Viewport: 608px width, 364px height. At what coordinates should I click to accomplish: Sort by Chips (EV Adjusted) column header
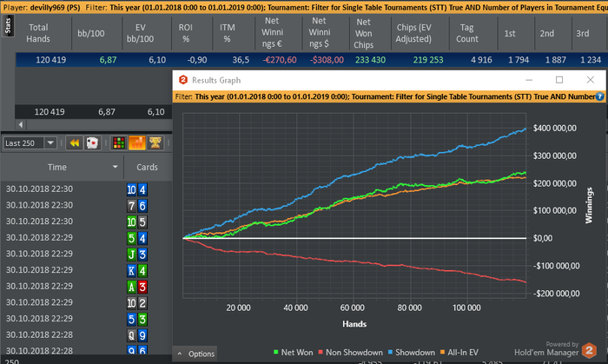pos(413,33)
